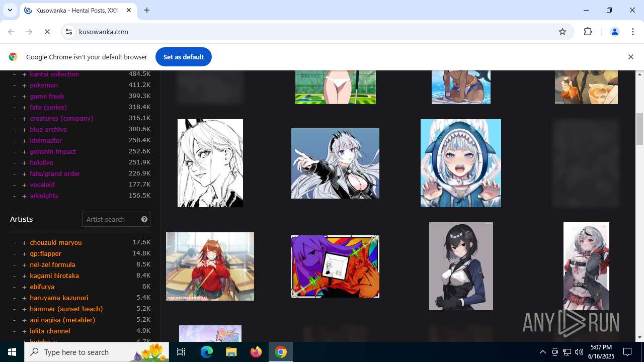
Task: Add idolmaster tag using plus icon
Action: click(x=24, y=141)
